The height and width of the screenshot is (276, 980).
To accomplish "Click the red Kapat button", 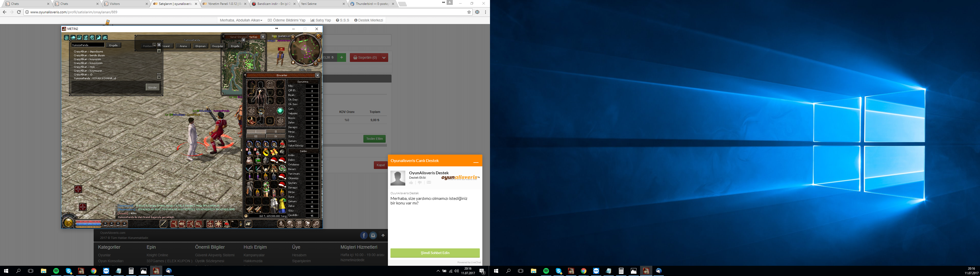I will (381, 165).
